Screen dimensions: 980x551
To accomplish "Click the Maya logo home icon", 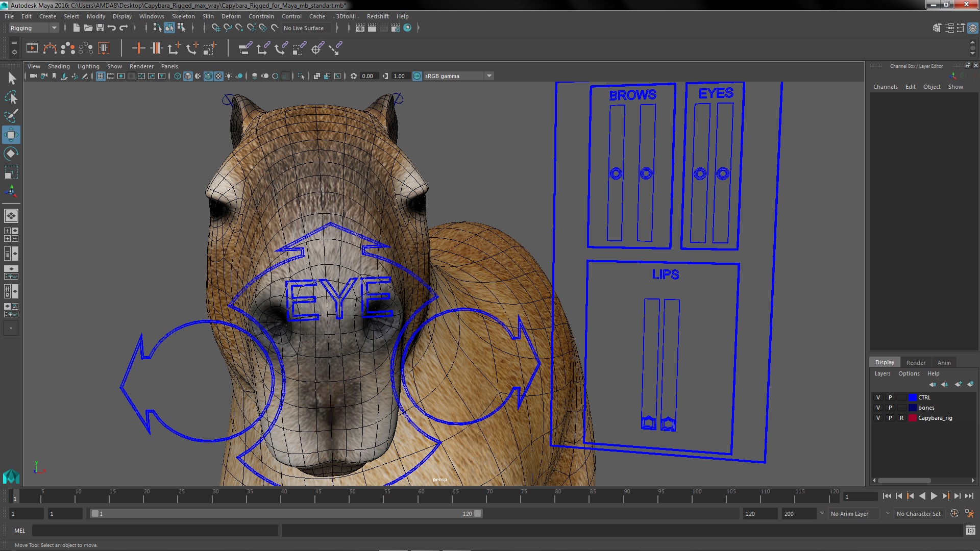I will 11,477.
